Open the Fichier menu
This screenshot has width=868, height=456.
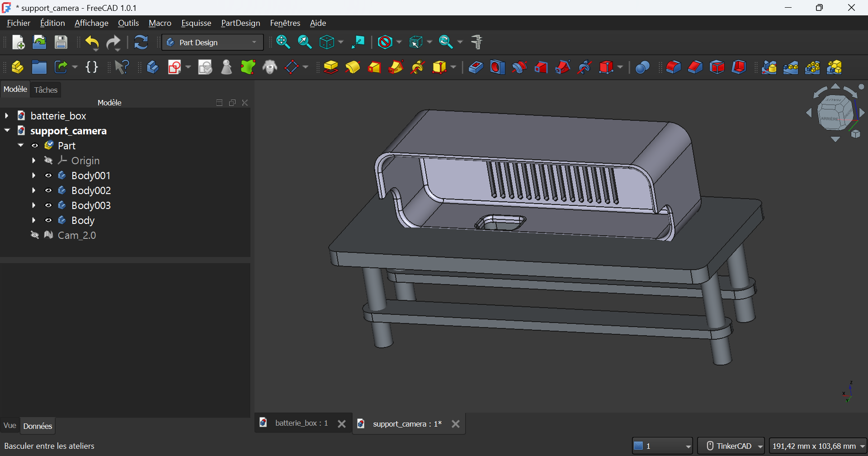19,23
